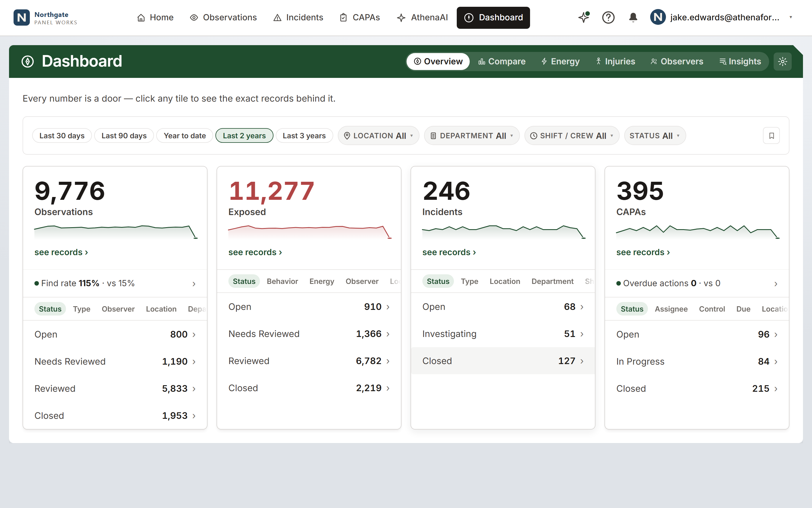Select Last 3 years range
This screenshot has width=812, height=508.
(304, 136)
